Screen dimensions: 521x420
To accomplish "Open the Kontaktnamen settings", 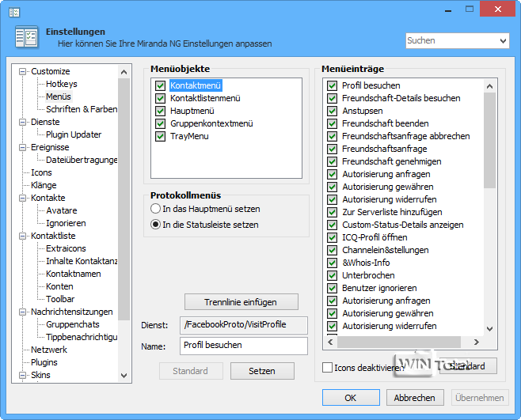I will tap(74, 274).
